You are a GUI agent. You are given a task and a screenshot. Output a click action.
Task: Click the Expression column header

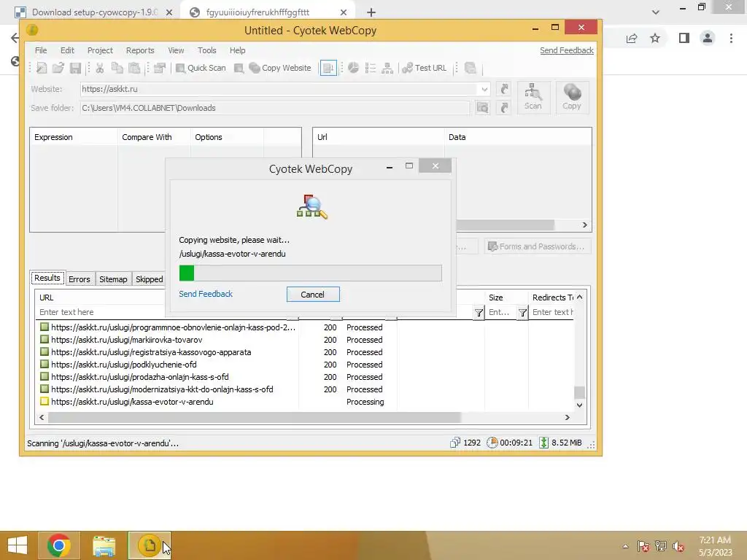click(74, 137)
